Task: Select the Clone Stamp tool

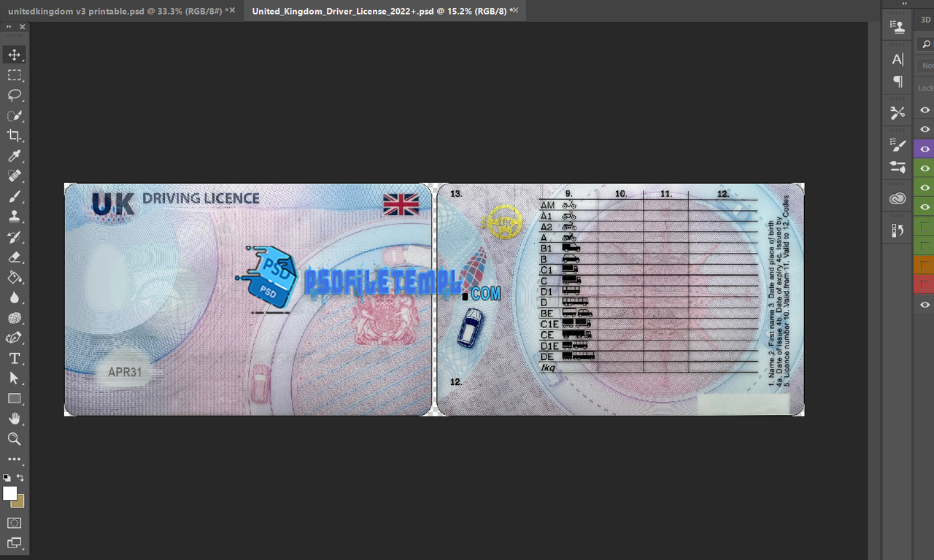Action: pos(15,217)
